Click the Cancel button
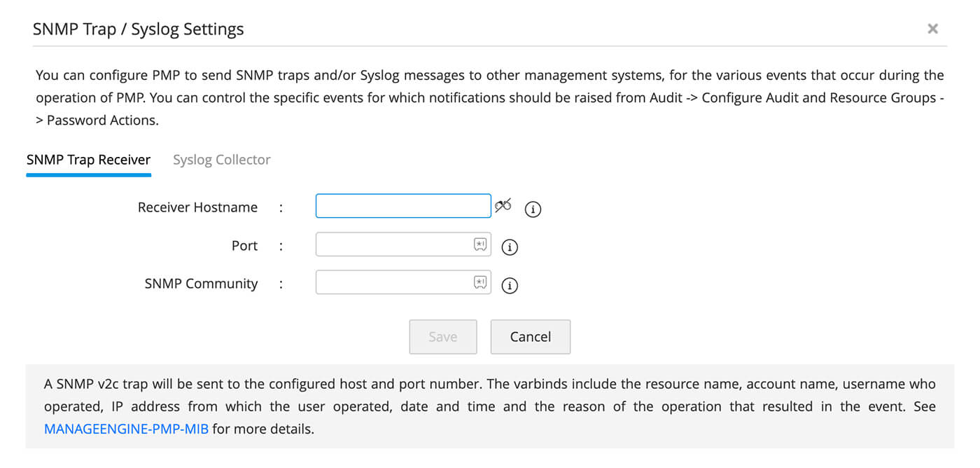The width and height of the screenshot is (980, 468). point(530,337)
